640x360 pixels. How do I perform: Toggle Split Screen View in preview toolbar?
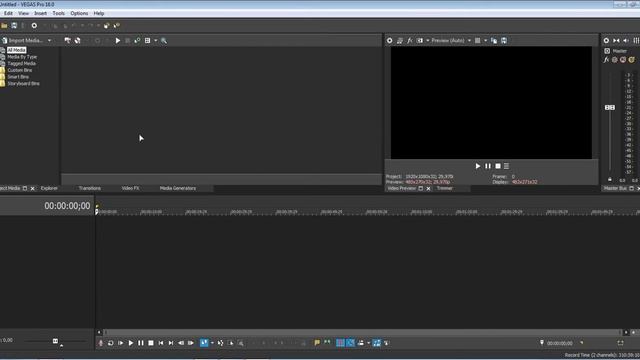click(x=420, y=40)
